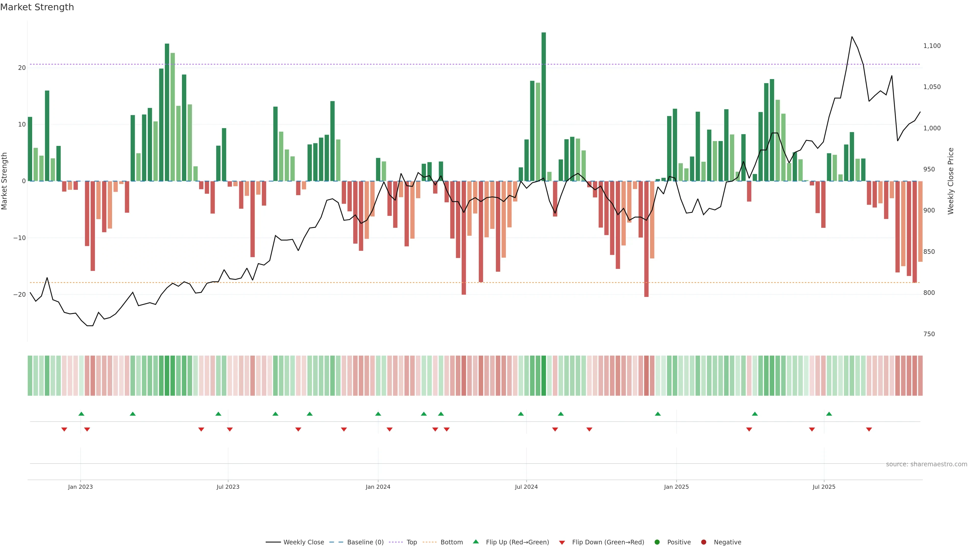The image size is (980, 551).
Task: Click the first green flip-up marker near Jan 2023
Action: [x=81, y=414]
